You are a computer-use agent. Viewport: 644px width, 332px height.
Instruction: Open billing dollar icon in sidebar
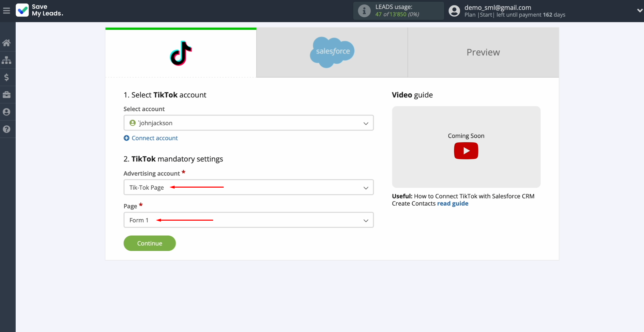6,78
